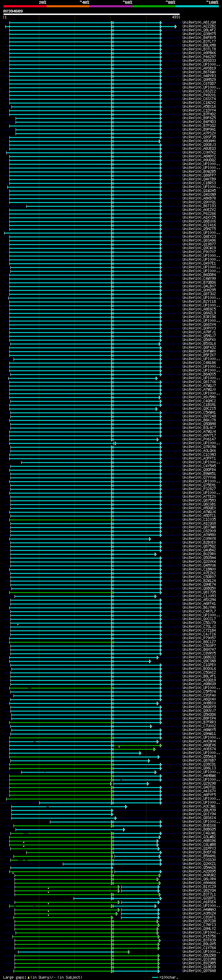Select hit label UniRef100_Q9CZI5
The height and width of the screenshot is (980, 222).
coord(199,408)
